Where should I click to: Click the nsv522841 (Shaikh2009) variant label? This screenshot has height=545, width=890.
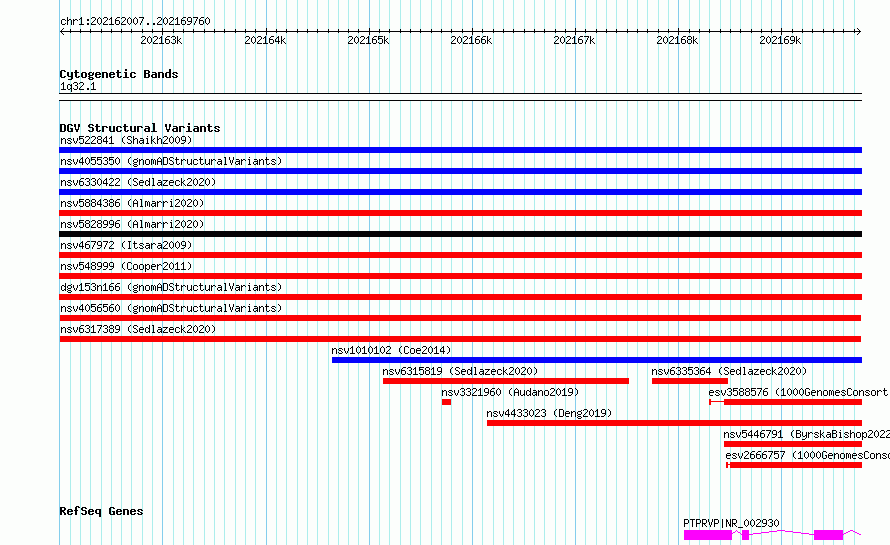tap(126, 140)
